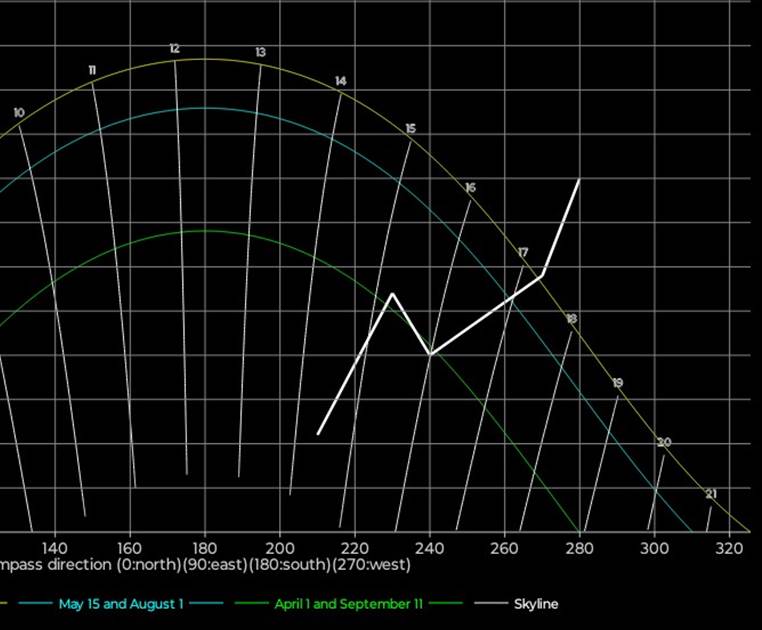Image resolution: width=762 pixels, height=630 pixels.
Task: Click the 200 compass axis tick label
Action: pyautogui.click(x=280, y=549)
